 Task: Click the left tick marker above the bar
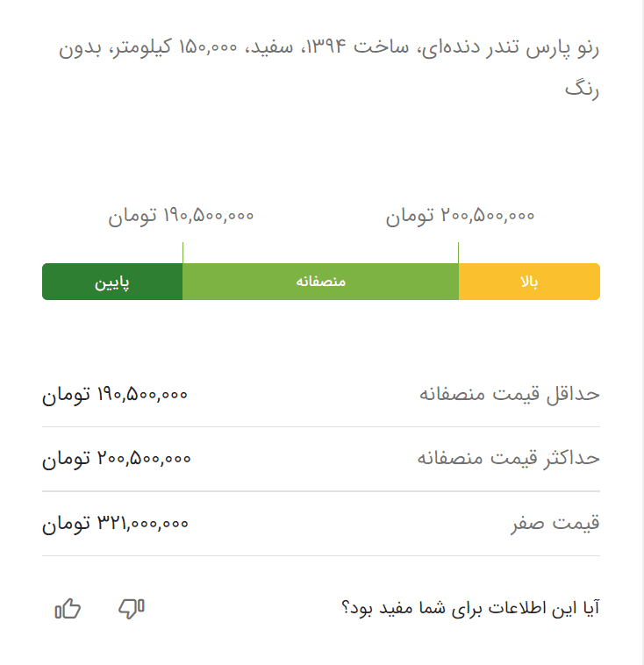tap(182, 253)
